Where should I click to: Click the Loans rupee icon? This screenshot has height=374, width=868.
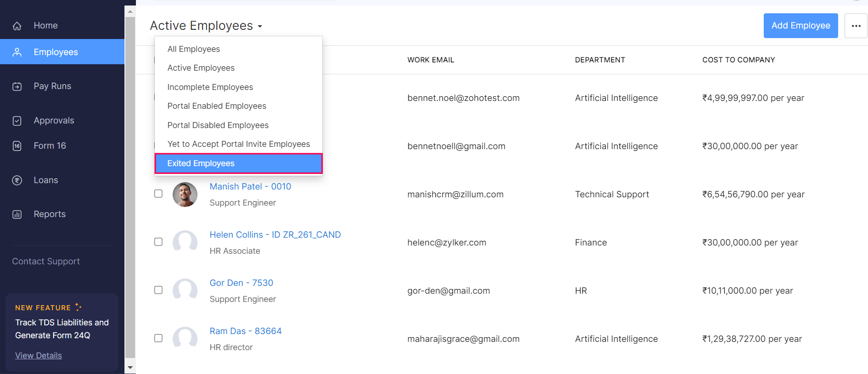tap(17, 180)
